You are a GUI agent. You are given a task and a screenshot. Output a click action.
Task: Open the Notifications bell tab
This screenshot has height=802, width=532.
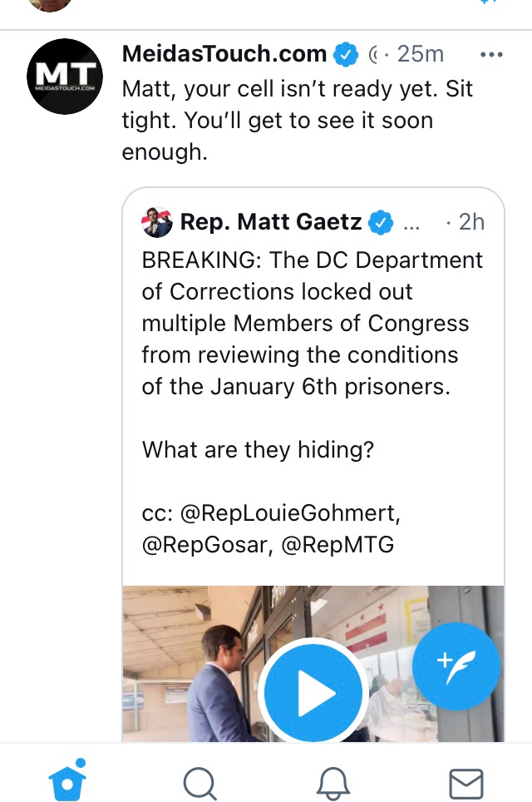[332, 782]
